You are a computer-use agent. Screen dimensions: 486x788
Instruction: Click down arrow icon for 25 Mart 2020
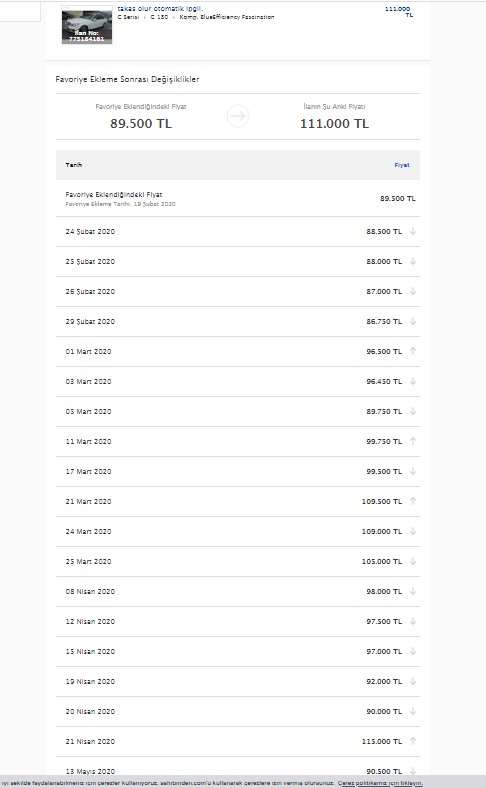point(413,561)
